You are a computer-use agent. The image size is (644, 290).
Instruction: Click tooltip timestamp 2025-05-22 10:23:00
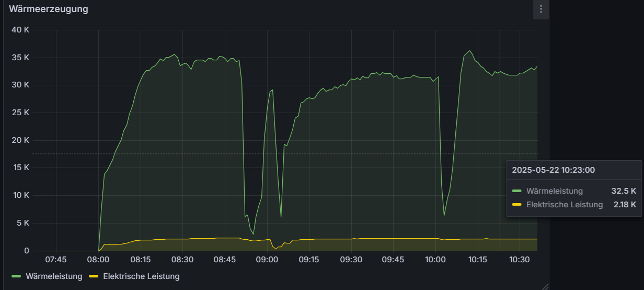coord(553,170)
